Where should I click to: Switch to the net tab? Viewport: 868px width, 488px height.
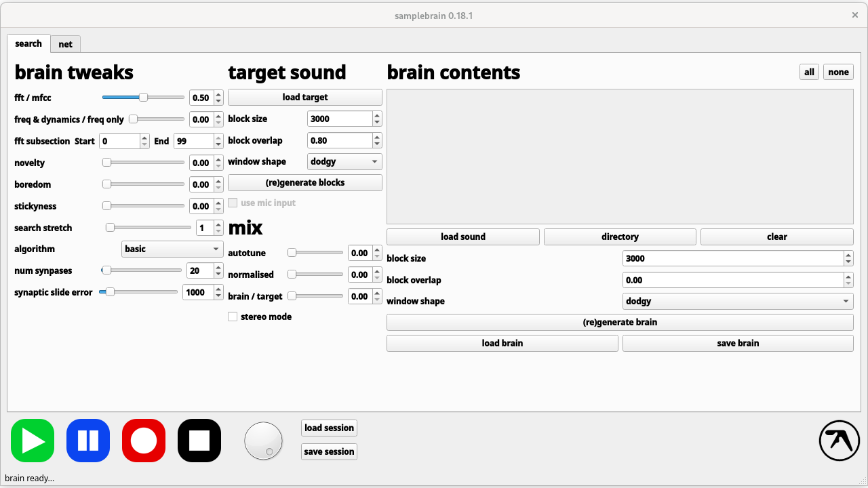pyautogui.click(x=66, y=44)
